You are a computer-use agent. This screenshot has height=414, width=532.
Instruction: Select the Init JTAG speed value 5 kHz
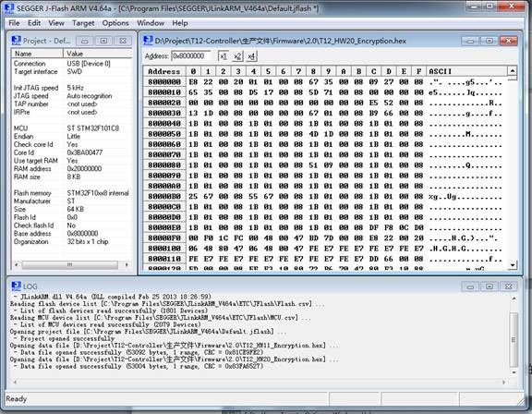click(x=75, y=88)
